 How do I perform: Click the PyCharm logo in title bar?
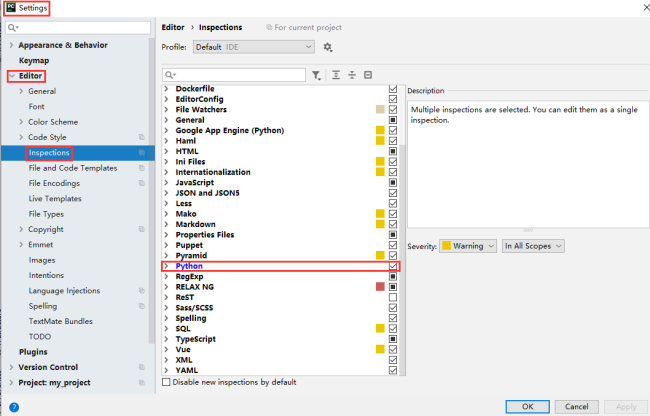pyautogui.click(x=11, y=8)
